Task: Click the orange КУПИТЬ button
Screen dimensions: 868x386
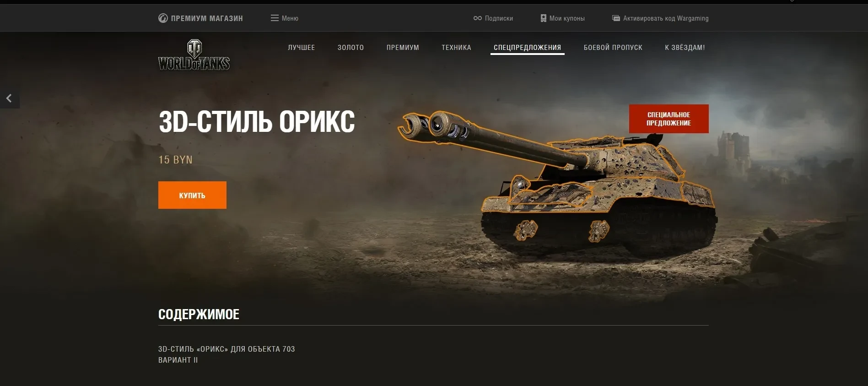Action: (x=192, y=195)
